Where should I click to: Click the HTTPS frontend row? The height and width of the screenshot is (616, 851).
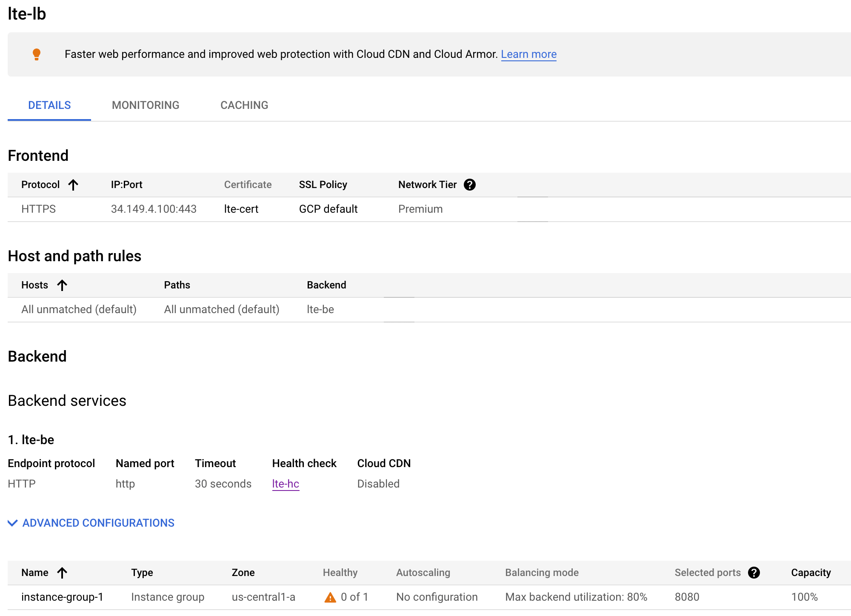39,209
